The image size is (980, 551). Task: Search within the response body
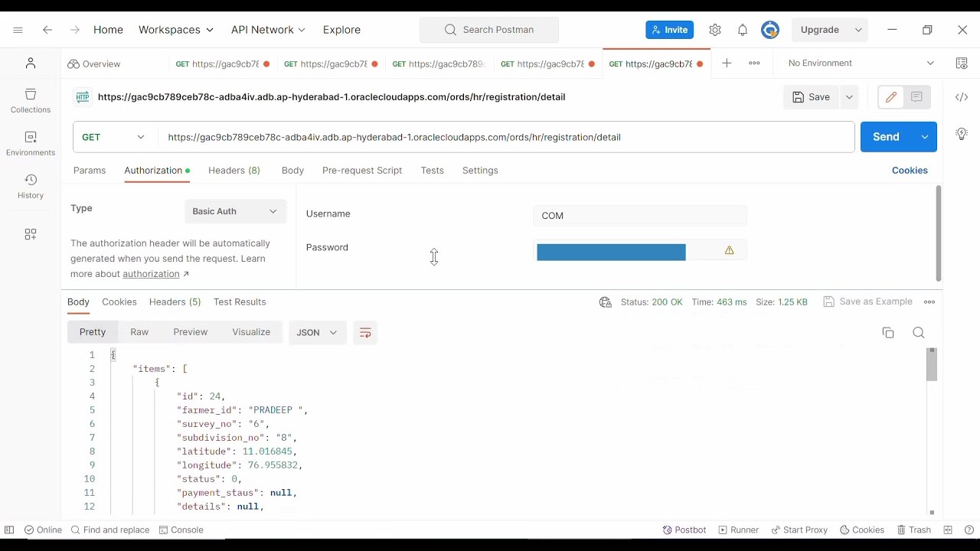click(919, 332)
